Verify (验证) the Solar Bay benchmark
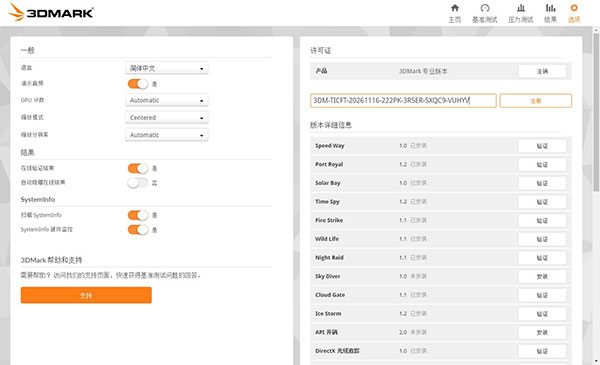This screenshot has height=365, width=600. pos(542,183)
